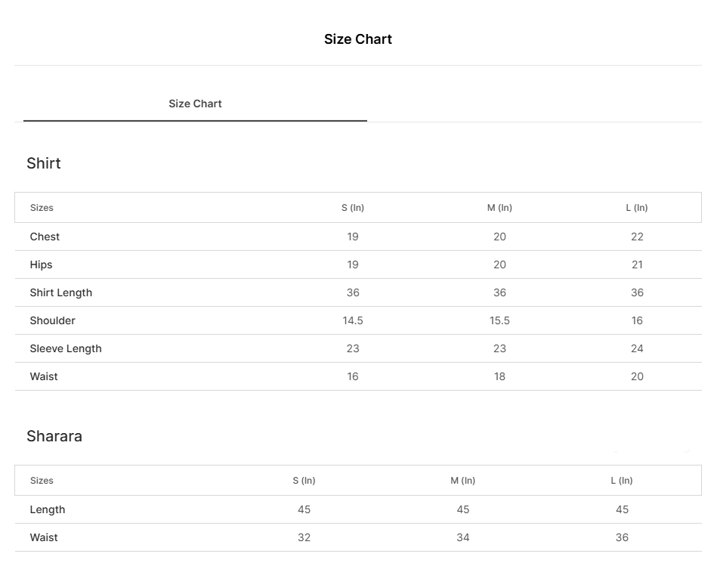The image size is (714, 588).
Task: Click the Shirt table S (In) header
Action: (352, 208)
